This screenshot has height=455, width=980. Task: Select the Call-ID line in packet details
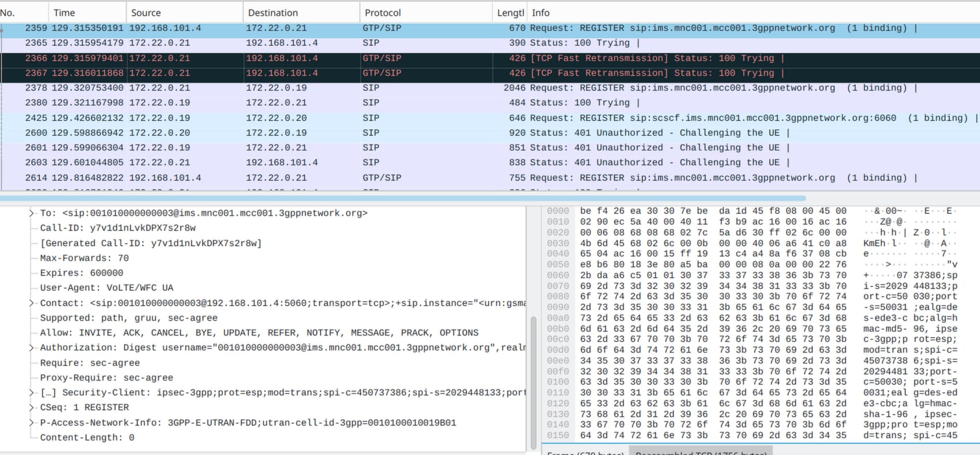point(117,228)
